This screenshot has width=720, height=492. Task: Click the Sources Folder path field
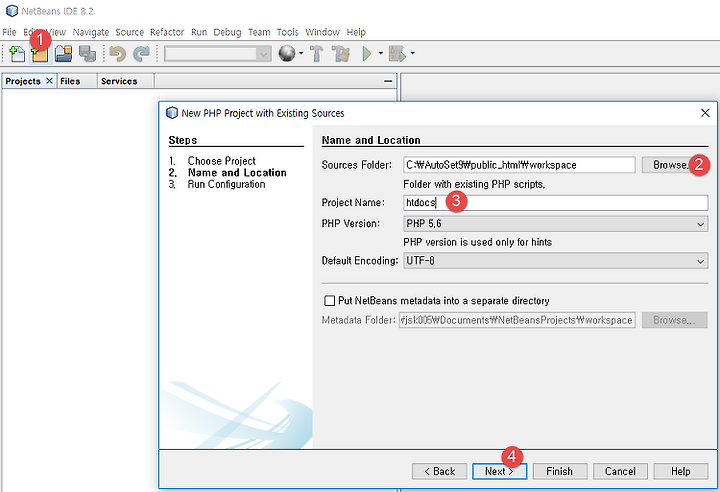(519, 165)
